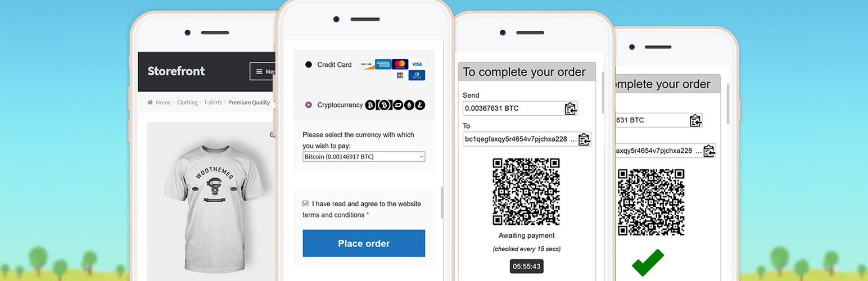Click the Dash coin icon

coord(397,105)
